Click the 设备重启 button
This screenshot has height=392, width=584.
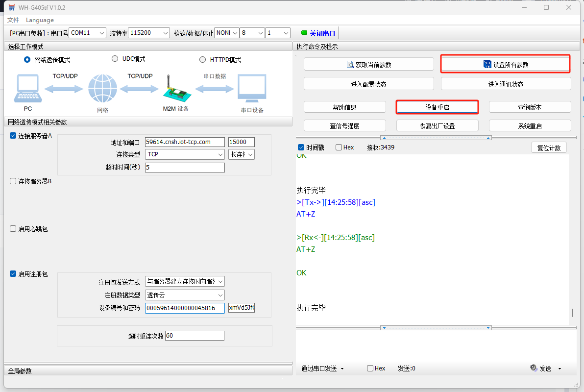(437, 107)
